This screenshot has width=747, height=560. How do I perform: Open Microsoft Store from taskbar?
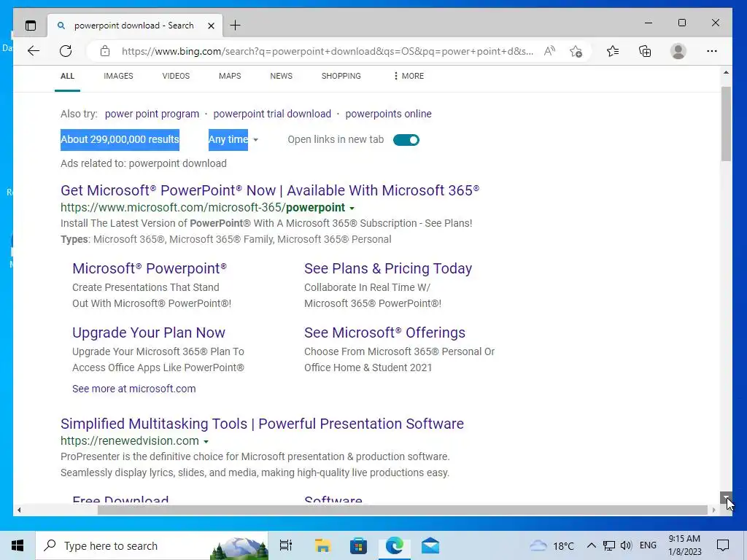pyautogui.click(x=358, y=545)
